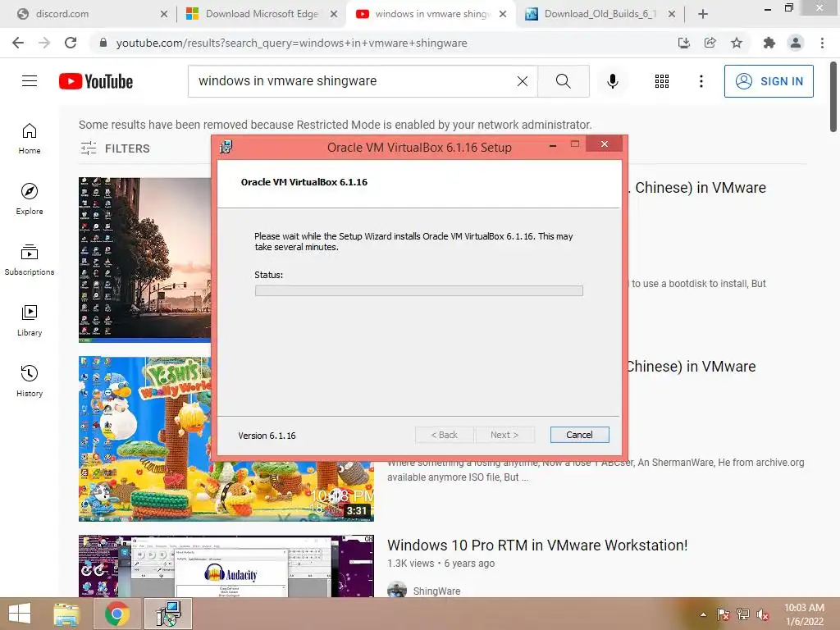Bookmark this page with star icon
The image size is (840, 630).
(x=737, y=43)
